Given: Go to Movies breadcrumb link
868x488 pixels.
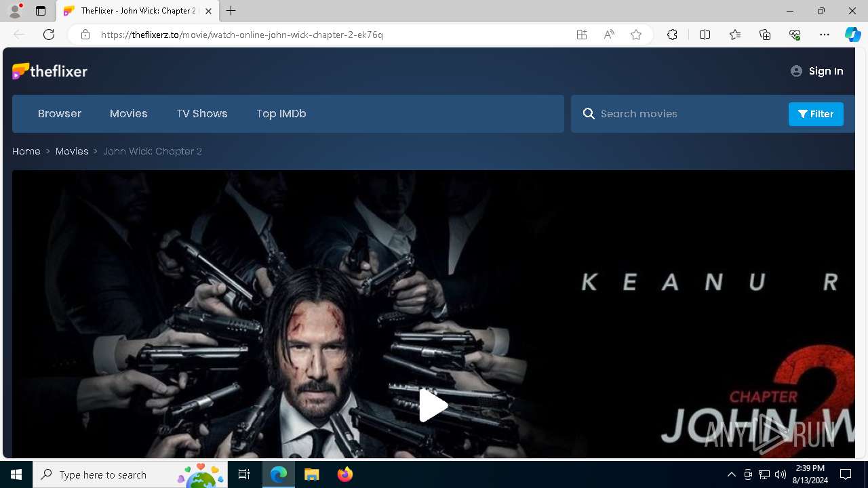Looking at the screenshot, I should point(72,151).
